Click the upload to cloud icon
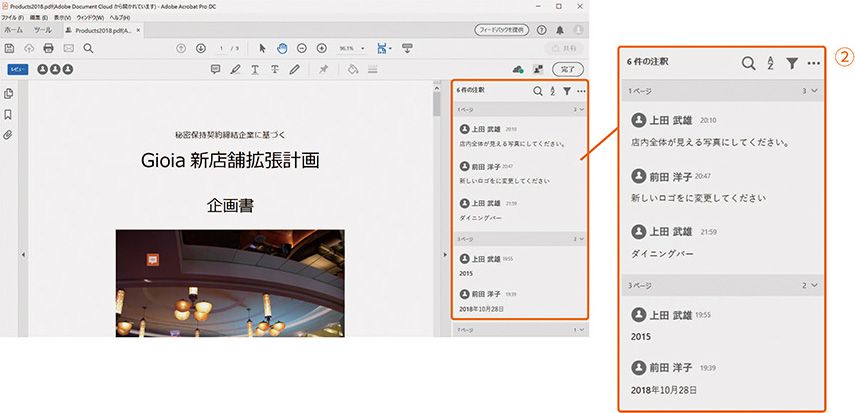 tap(29, 48)
